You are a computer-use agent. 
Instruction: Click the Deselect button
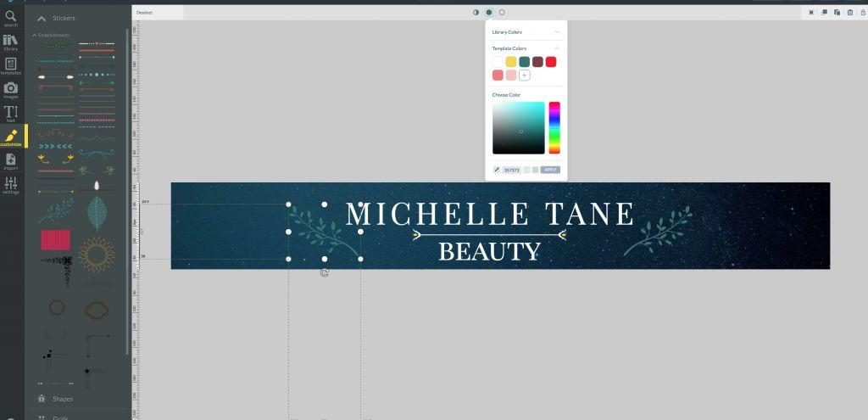pos(144,12)
